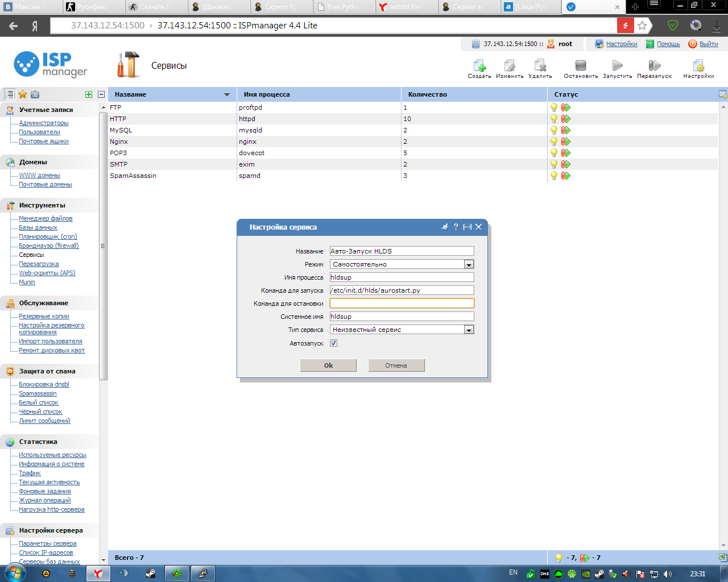Collapse the Статистика section header
This screenshot has width=728, height=582.
[49, 442]
